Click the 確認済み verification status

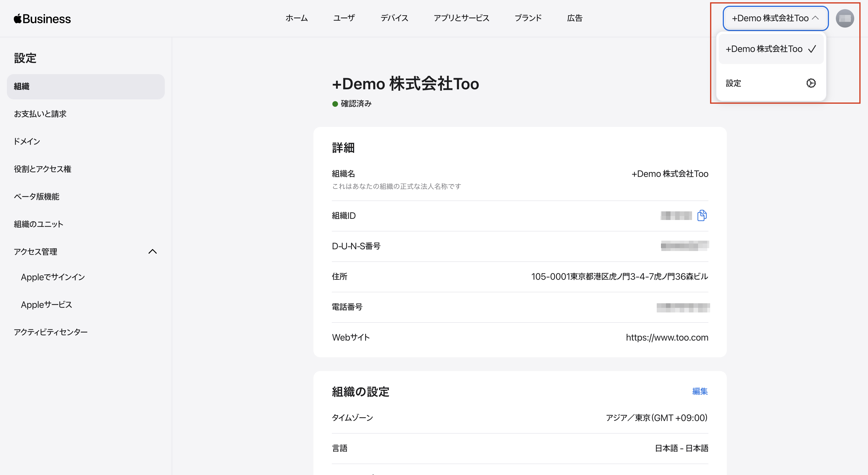point(352,103)
